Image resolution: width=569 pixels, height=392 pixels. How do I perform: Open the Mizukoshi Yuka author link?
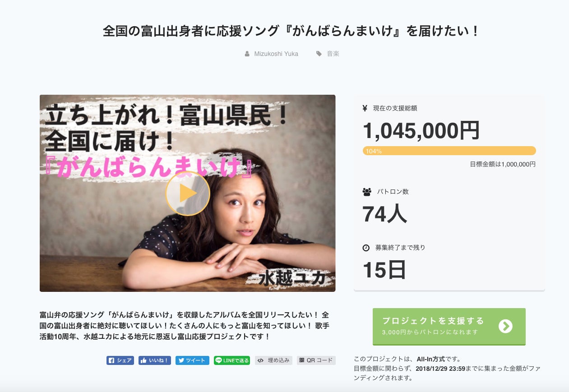click(276, 54)
